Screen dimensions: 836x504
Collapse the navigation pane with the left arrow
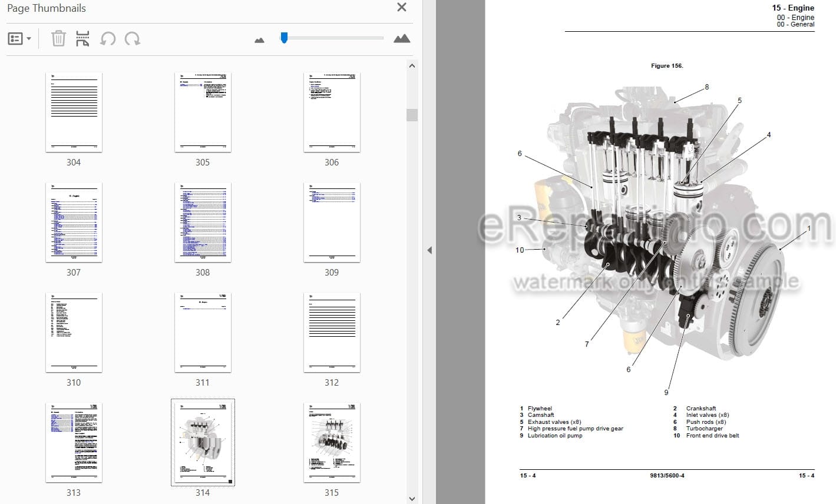pos(429,250)
